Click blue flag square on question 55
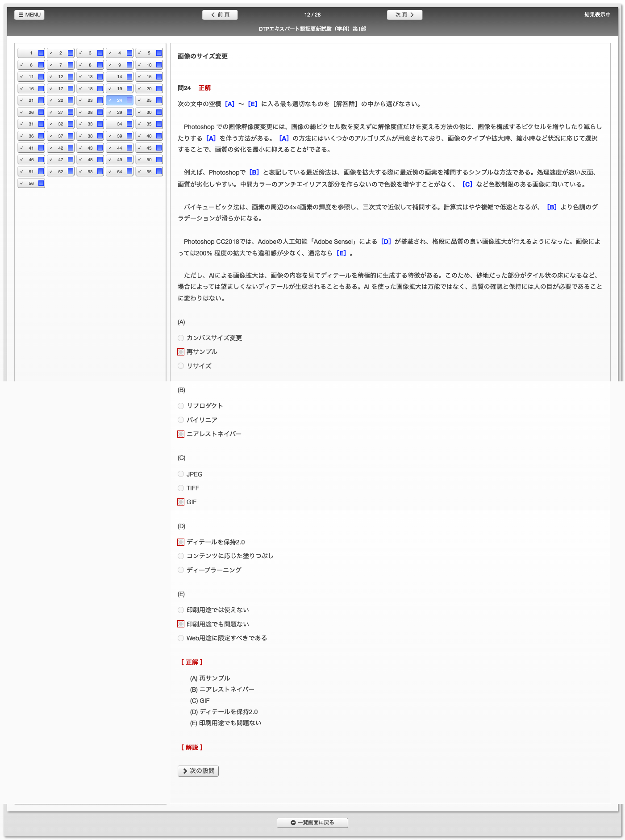625x840 pixels. 159,171
